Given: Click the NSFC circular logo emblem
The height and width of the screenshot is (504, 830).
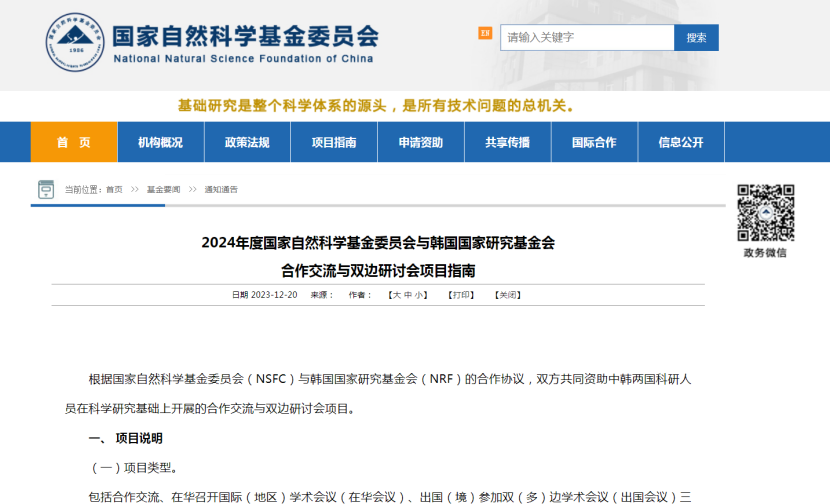Looking at the screenshot, I should pos(75,43).
